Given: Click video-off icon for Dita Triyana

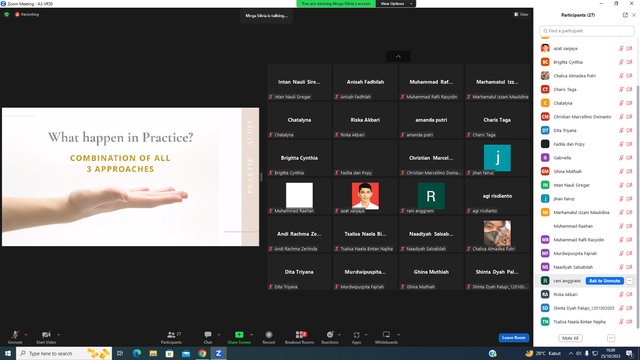Looking at the screenshot, I should [x=629, y=130].
